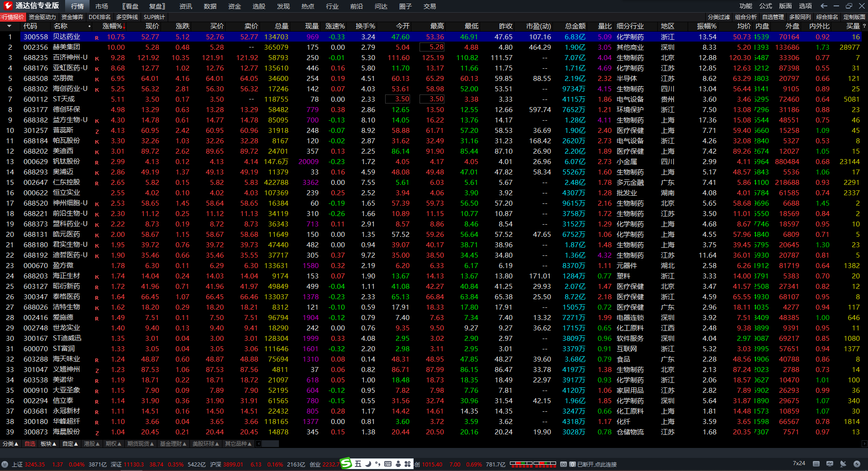Click the Z marker beside 普蕊斯
The height and width of the screenshot is (471, 868).
click(x=97, y=131)
